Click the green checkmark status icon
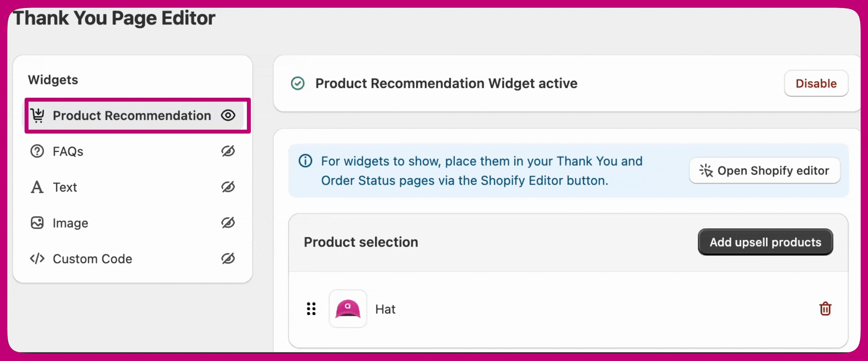 click(x=297, y=83)
